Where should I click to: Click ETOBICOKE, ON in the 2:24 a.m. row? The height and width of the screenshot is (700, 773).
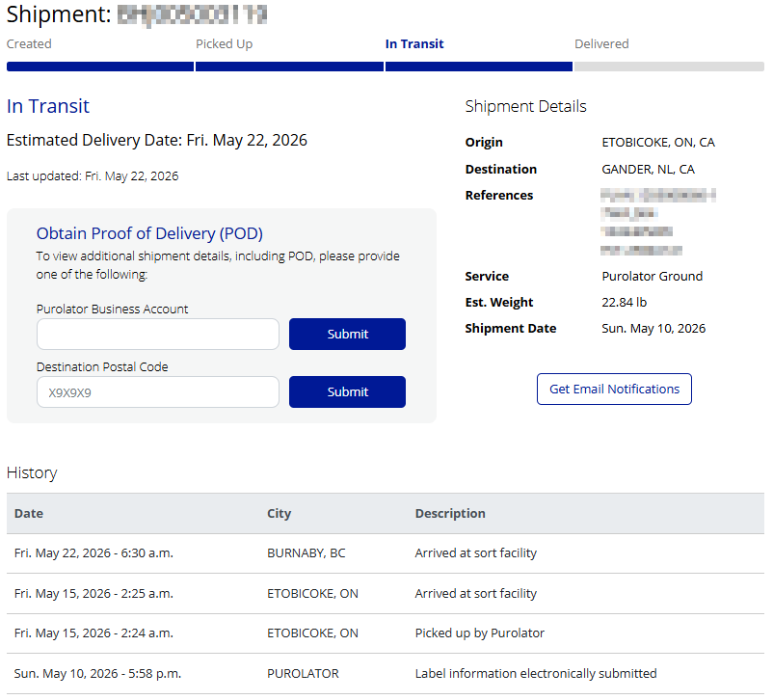pos(312,633)
